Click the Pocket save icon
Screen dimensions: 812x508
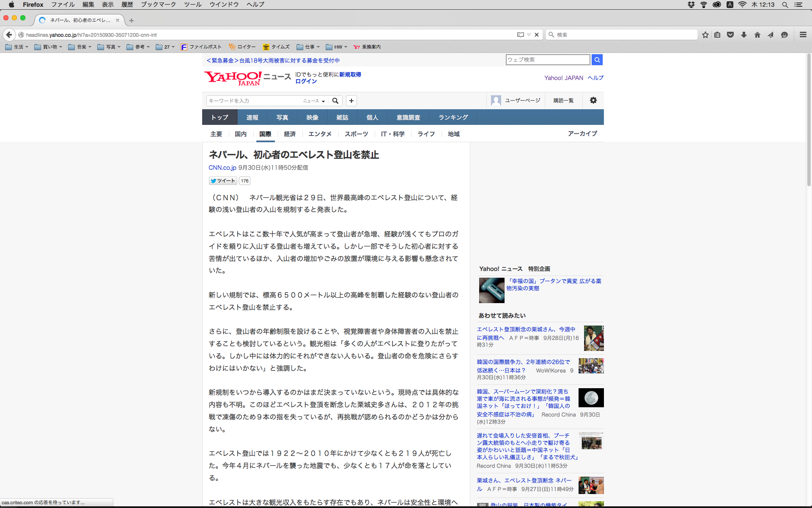click(x=730, y=35)
